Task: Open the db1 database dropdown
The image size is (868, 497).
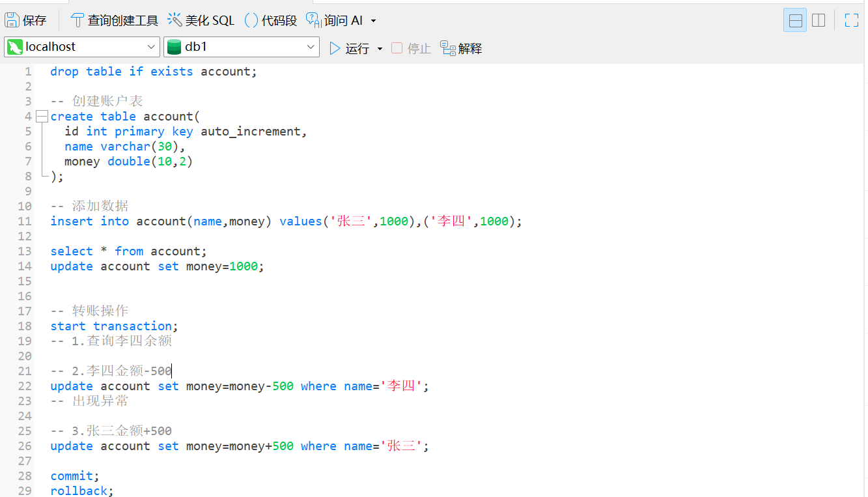Action: tap(242, 47)
